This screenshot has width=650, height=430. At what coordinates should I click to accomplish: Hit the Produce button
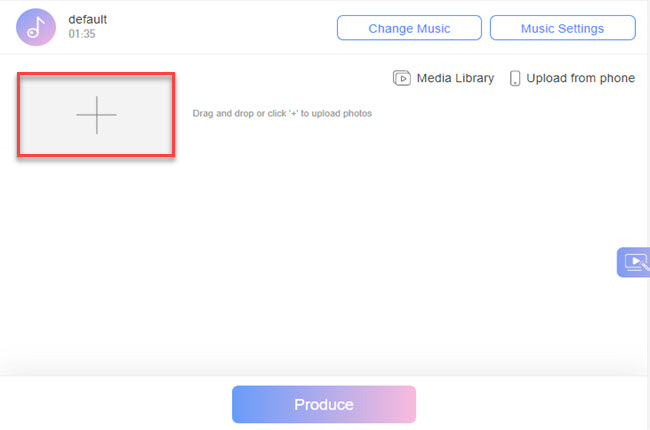pos(324,405)
